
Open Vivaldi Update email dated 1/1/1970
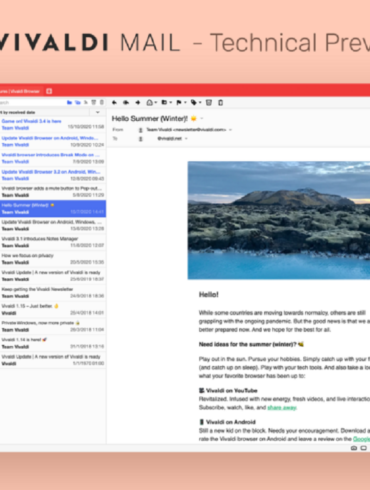click(53, 360)
